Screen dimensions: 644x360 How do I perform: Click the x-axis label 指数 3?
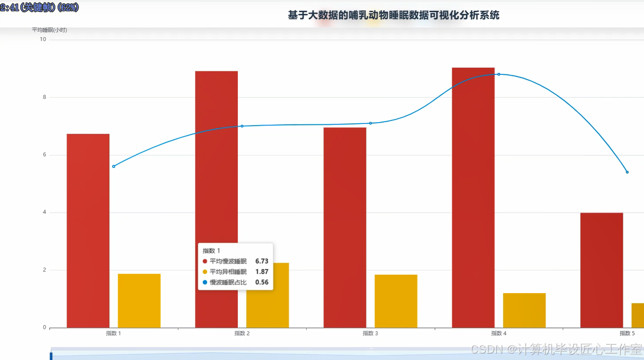tap(370, 333)
